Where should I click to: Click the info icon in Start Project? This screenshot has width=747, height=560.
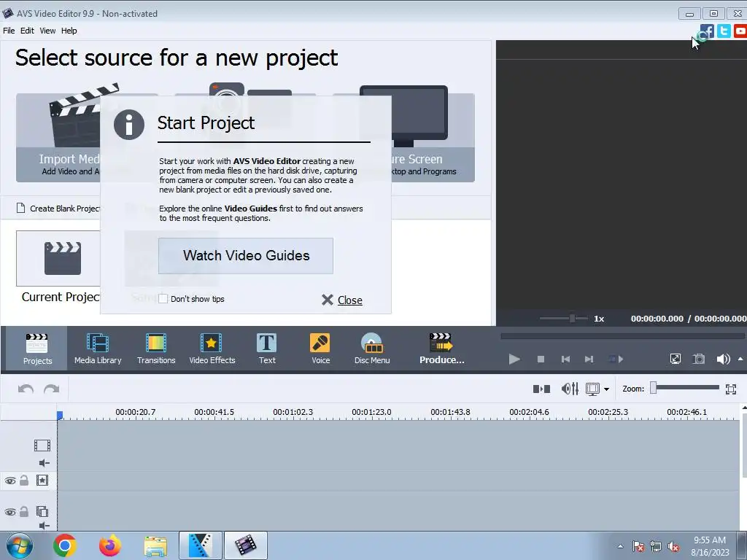[x=128, y=124]
